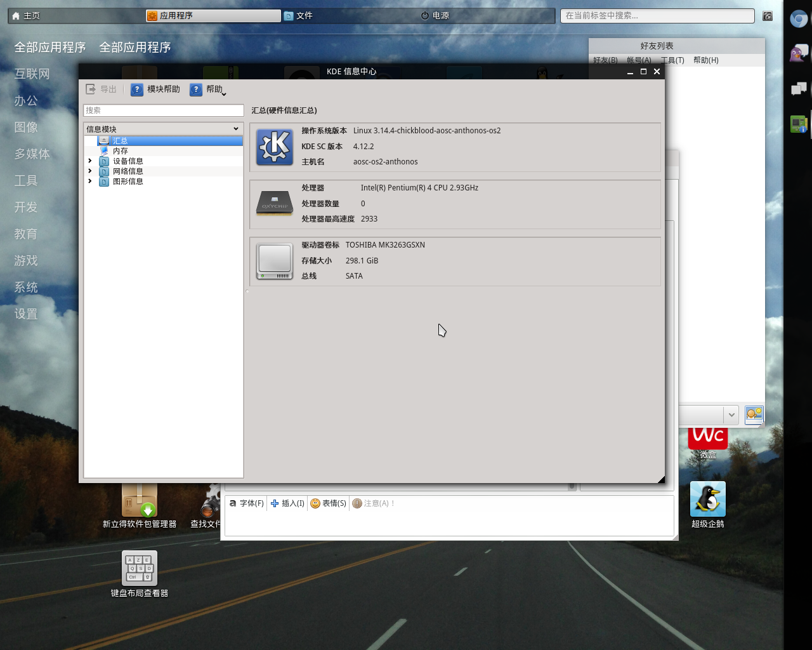Switch to the 主页 home tab

pyautogui.click(x=76, y=16)
